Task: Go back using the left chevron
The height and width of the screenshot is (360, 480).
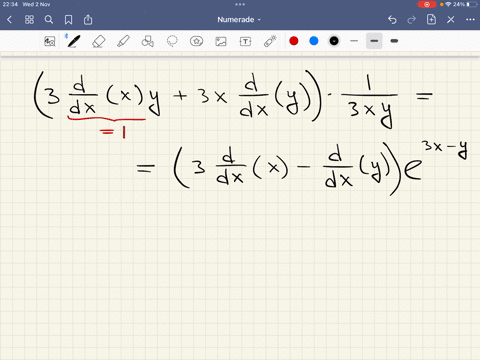Action: tap(9, 20)
